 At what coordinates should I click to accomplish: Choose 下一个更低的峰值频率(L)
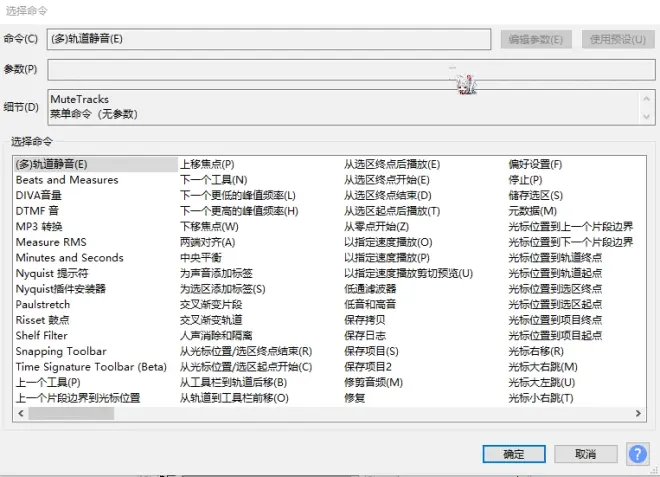click(x=238, y=195)
